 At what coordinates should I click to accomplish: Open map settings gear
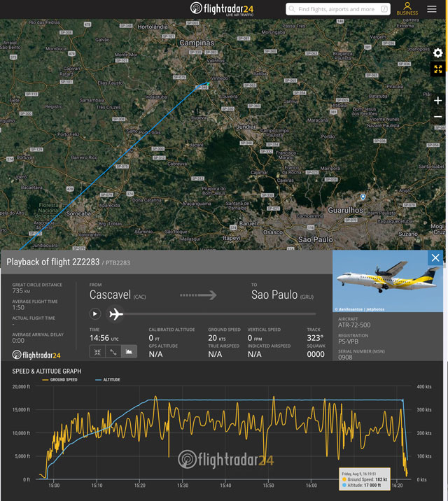(x=437, y=53)
